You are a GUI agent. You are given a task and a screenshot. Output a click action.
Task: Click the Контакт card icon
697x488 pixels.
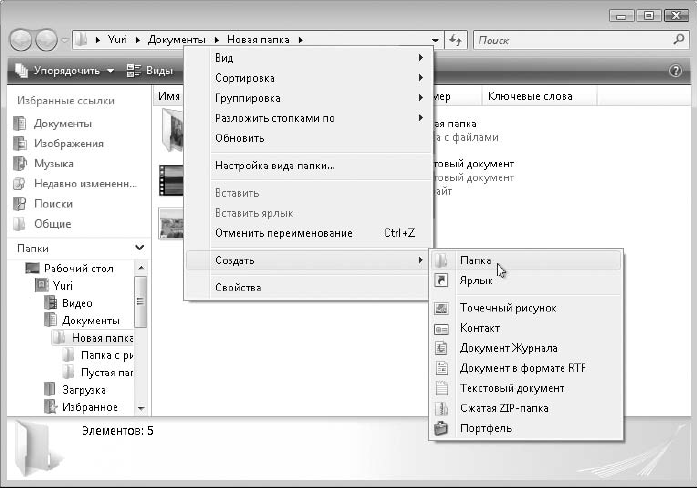441,328
